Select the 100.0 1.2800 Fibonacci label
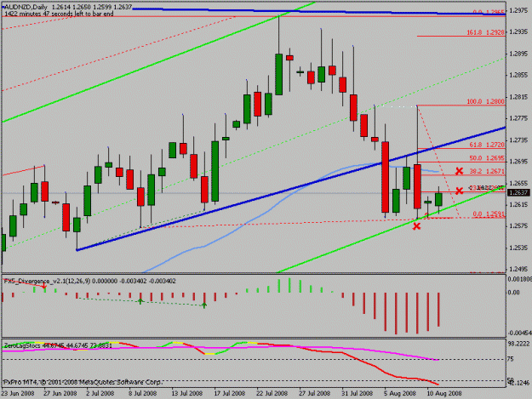The image size is (532, 399). pyautogui.click(x=486, y=101)
